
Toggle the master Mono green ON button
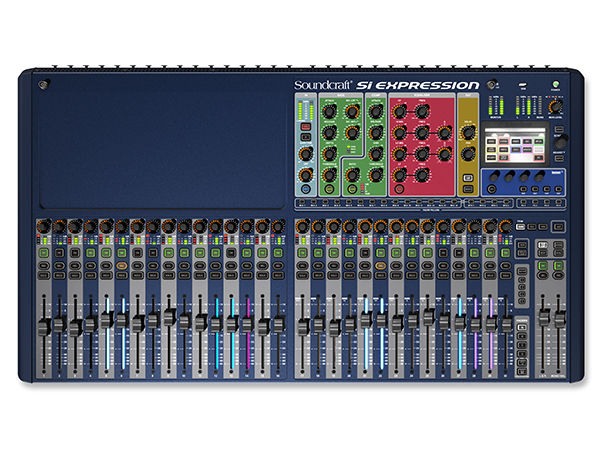coord(558,266)
